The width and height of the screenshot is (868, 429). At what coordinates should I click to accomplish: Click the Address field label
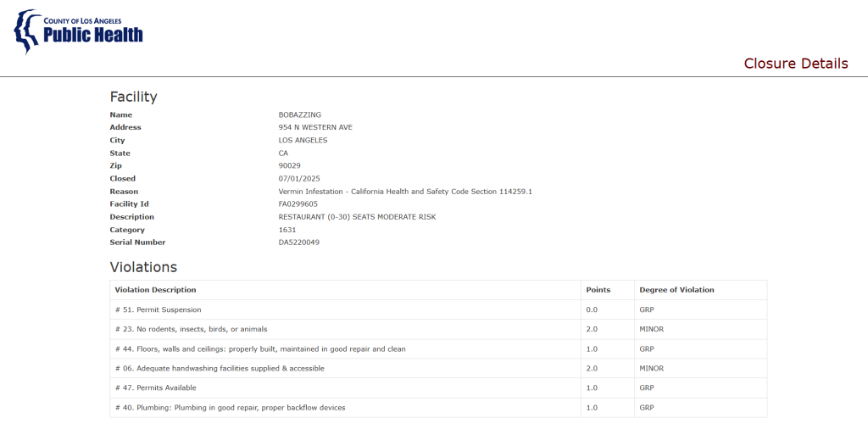click(125, 128)
